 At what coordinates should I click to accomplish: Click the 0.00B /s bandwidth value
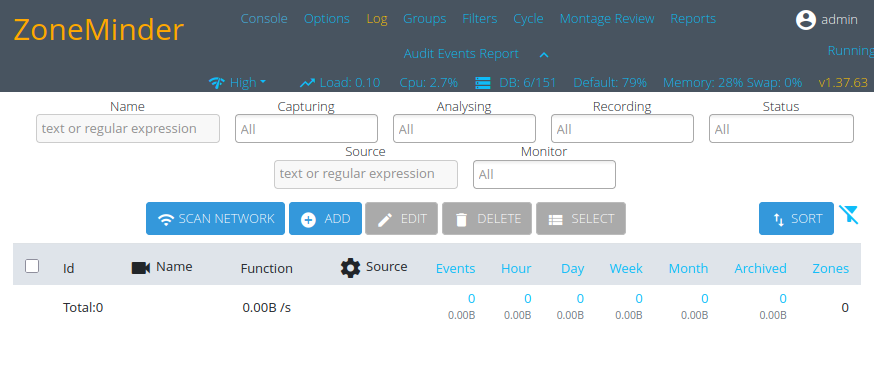pyautogui.click(x=266, y=307)
